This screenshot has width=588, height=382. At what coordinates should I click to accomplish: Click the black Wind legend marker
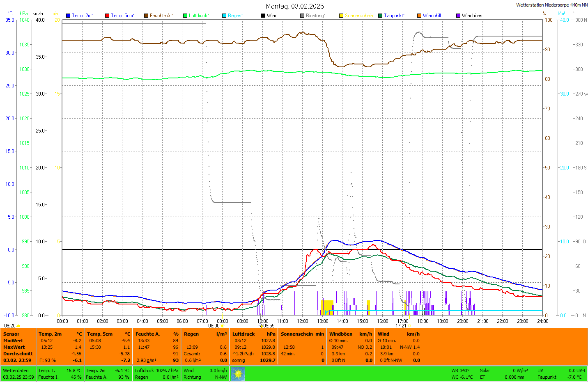(x=263, y=16)
